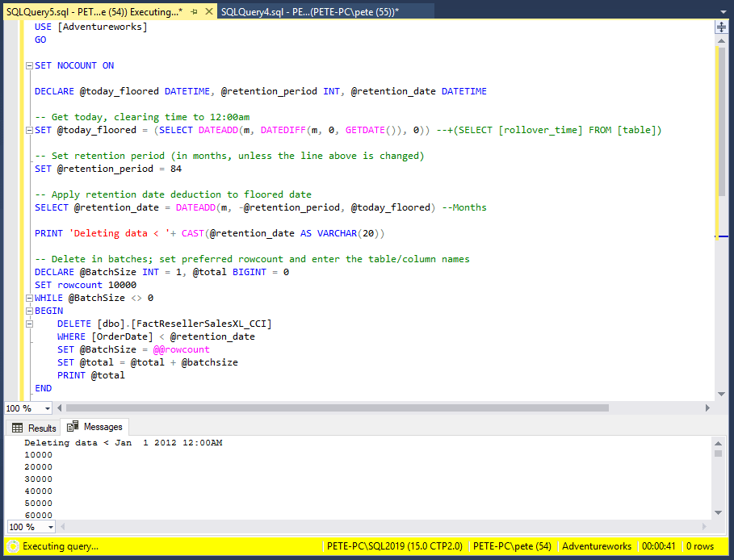Image resolution: width=734 pixels, height=560 pixels.
Task: Click the Adventureworks database in status bar
Action: coord(596,546)
